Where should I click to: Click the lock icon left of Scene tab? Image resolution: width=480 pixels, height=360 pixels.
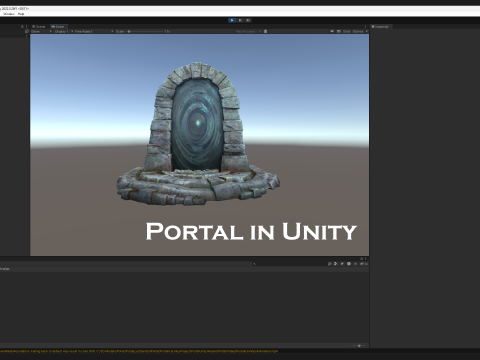22,26
